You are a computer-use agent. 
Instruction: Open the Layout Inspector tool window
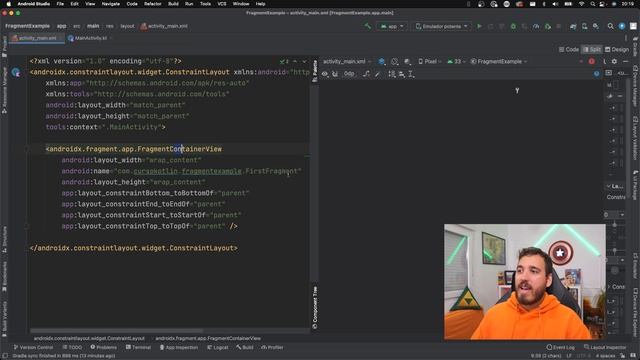coord(604,347)
